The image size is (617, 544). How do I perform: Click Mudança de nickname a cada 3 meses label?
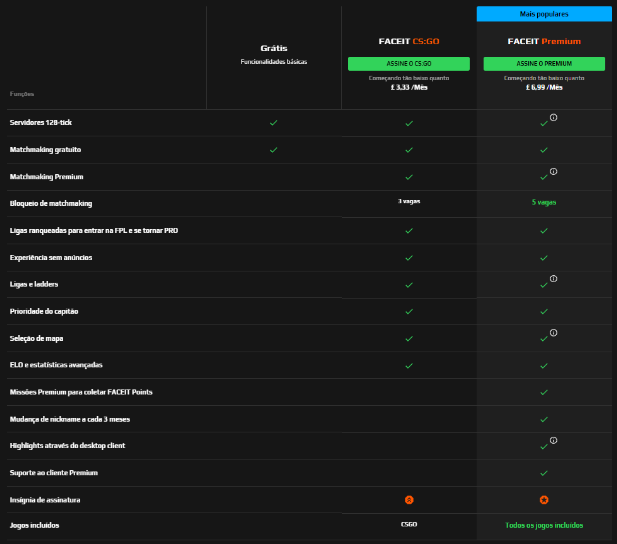(x=70, y=419)
